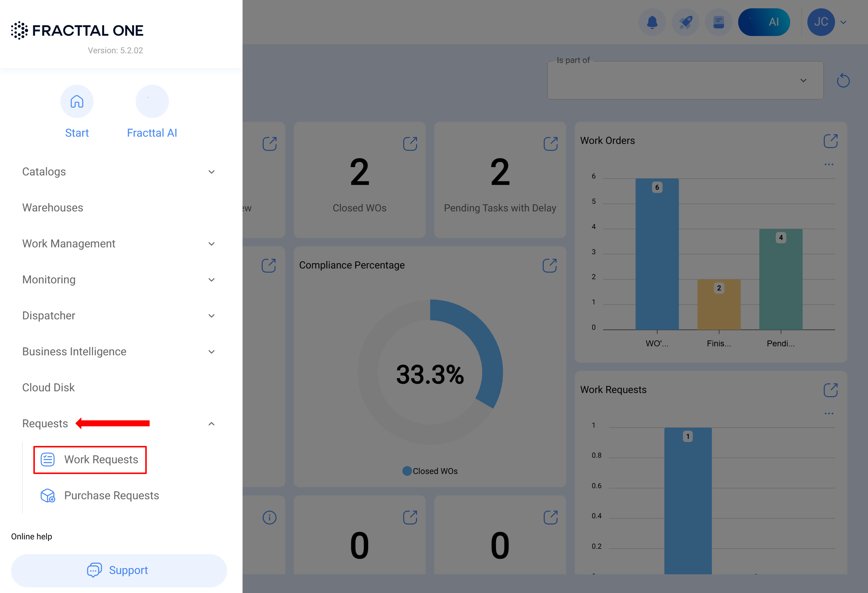Open Work Orders chart external link icon
This screenshot has height=593, width=868.
pyautogui.click(x=830, y=141)
